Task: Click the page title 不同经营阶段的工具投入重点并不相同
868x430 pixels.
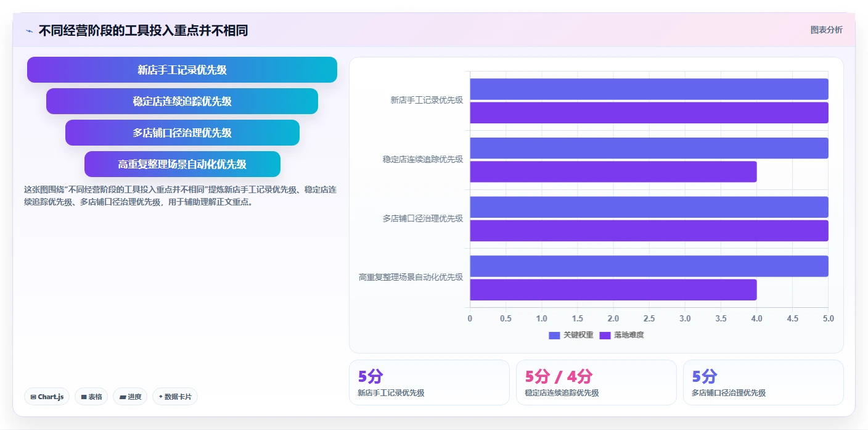Action: (x=143, y=31)
